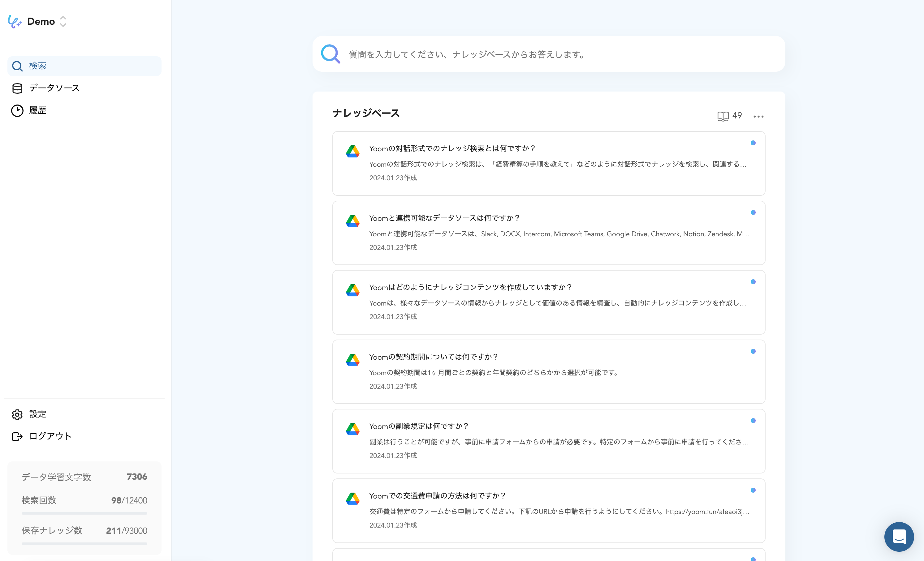924x561 pixels.
Task: Click the book icon showing 49
Action: point(723,116)
